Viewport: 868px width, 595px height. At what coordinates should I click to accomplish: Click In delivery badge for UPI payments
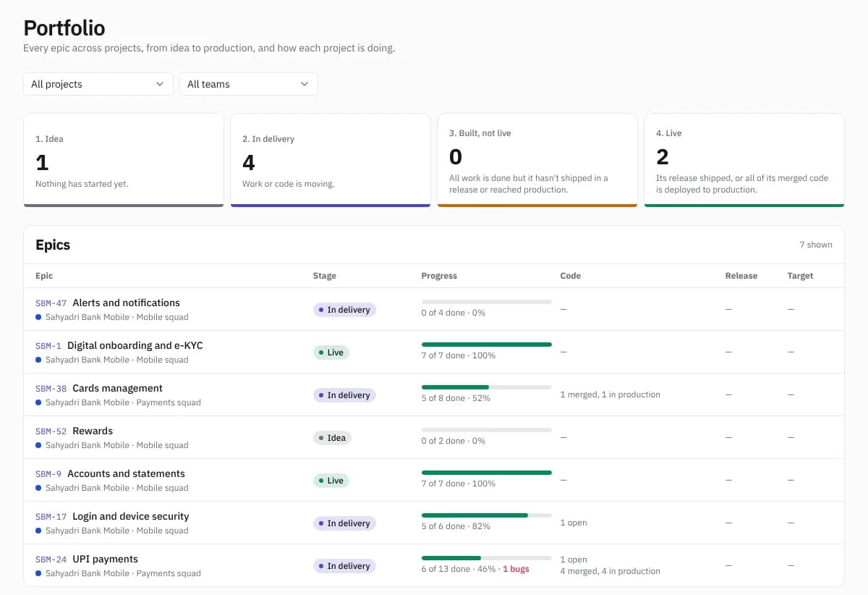344,566
